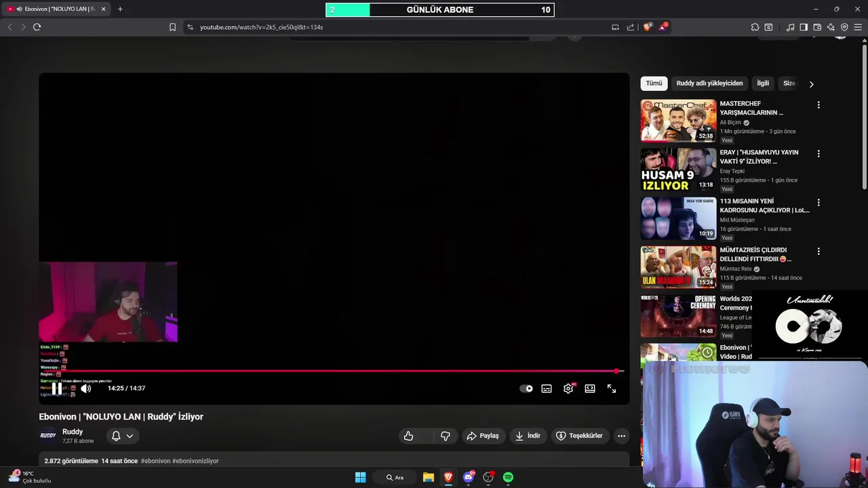Viewport: 868px width, 488px height.
Task: Toggle subtitles with the captions icon
Action: (547, 388)
